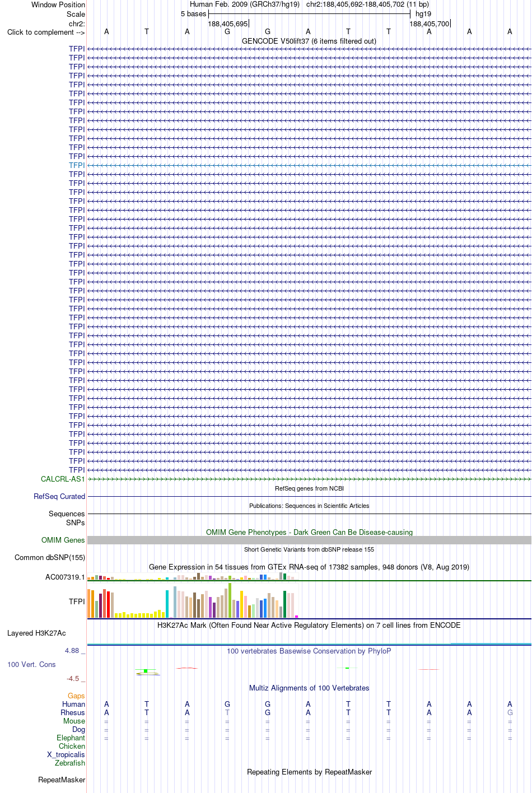The image size is (532, 793).
Task: Select the Dog alignment row label
Action: 78,729
